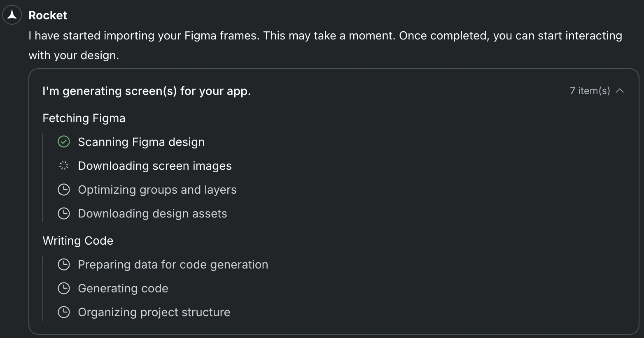The height and width of the screenshot is (338, 644).
Task: Click the clock icon beside Optimizing groups and layers
Action: point(64,190)
